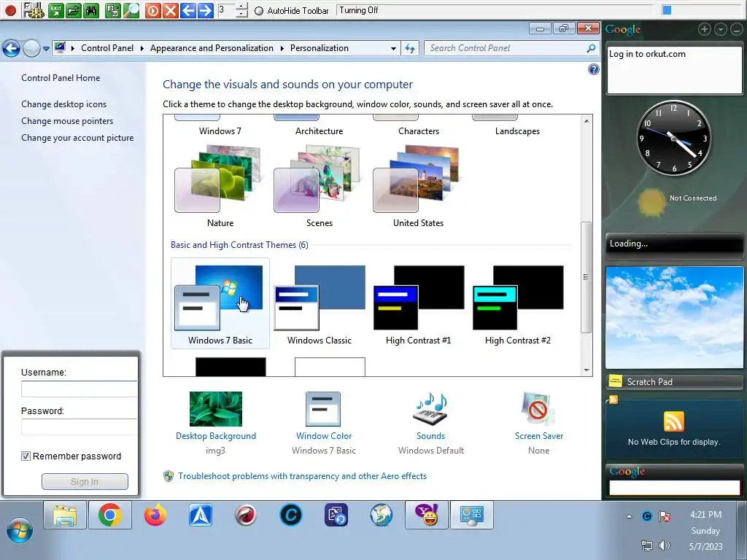Open Window Color settings

(324, 424)
